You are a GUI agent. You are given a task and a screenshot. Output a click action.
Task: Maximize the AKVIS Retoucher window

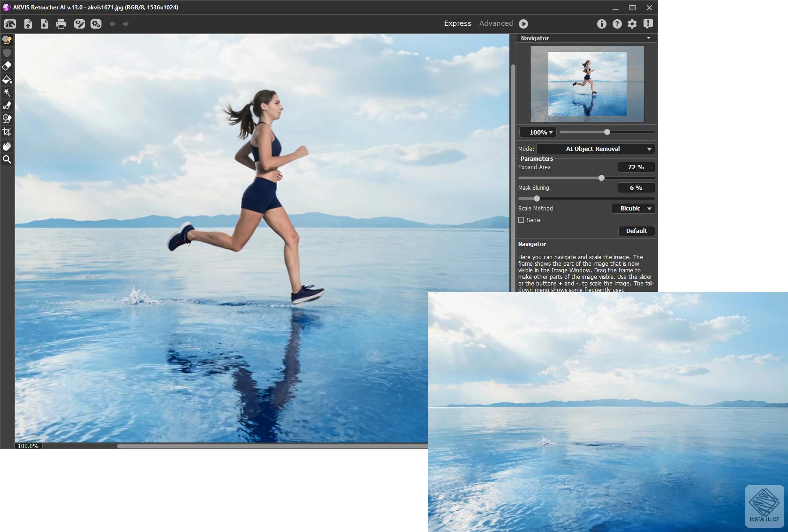(632, 7)
